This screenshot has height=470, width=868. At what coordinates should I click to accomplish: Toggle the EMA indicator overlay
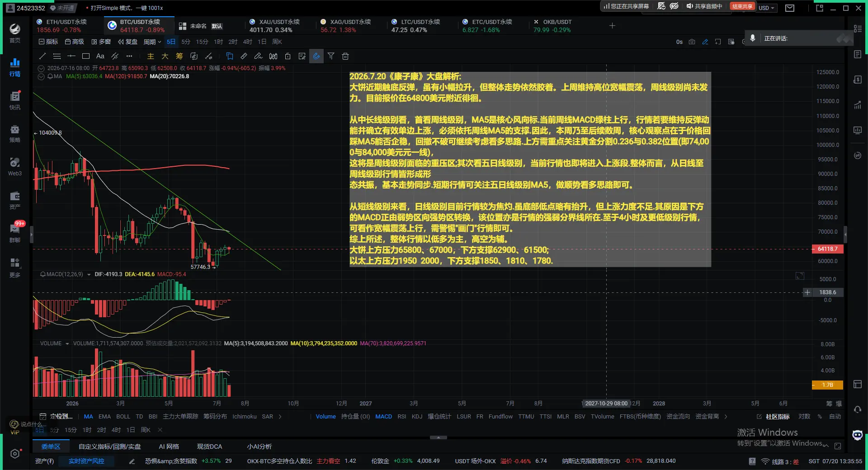tap(104, 417)
